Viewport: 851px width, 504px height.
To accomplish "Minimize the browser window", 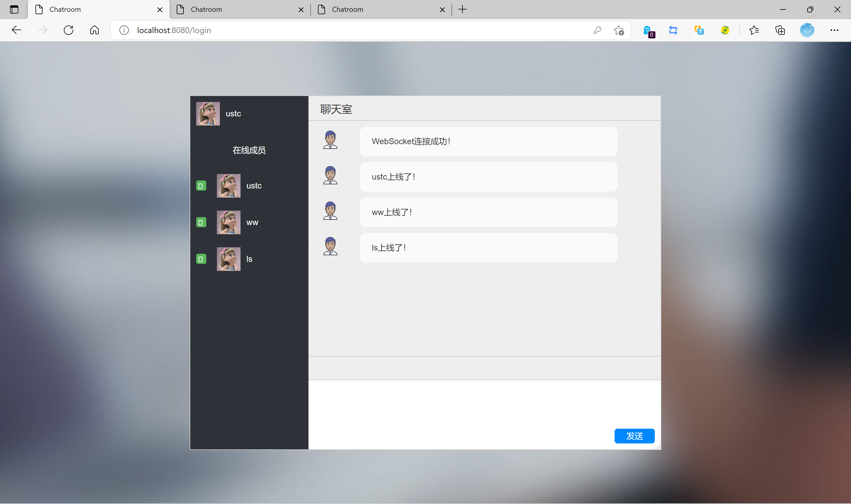I will (x=783, y=9).
